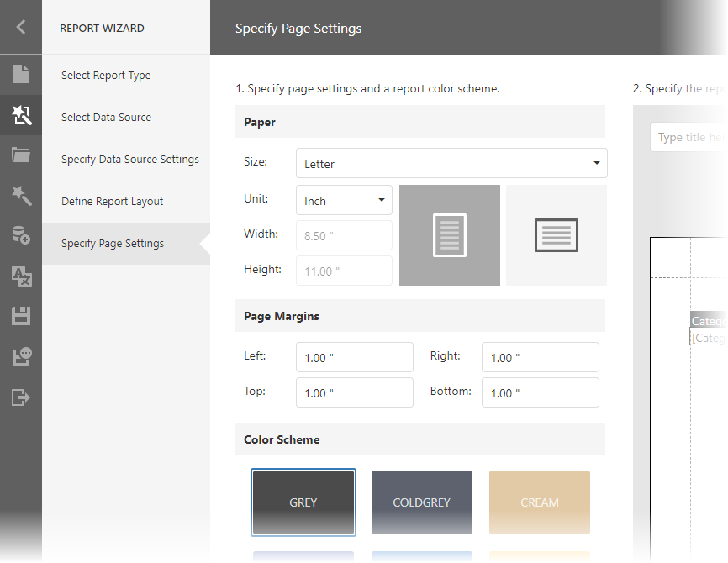Image resolution: width=728 pixels, height=563 pixels.
Task: Open the localization translate icon
Action: click(x=21, y=276)
